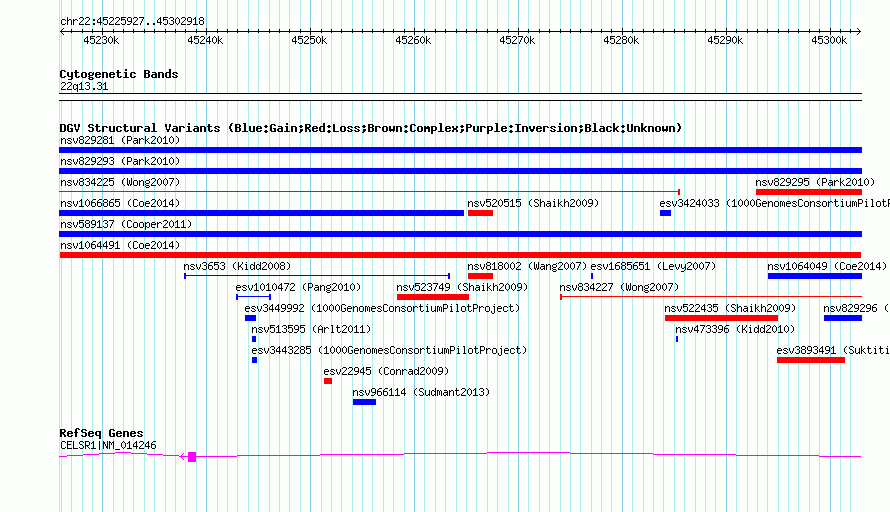Open the esv3424033 variant label
Screen dimensions: 890x512
(774, 203)
